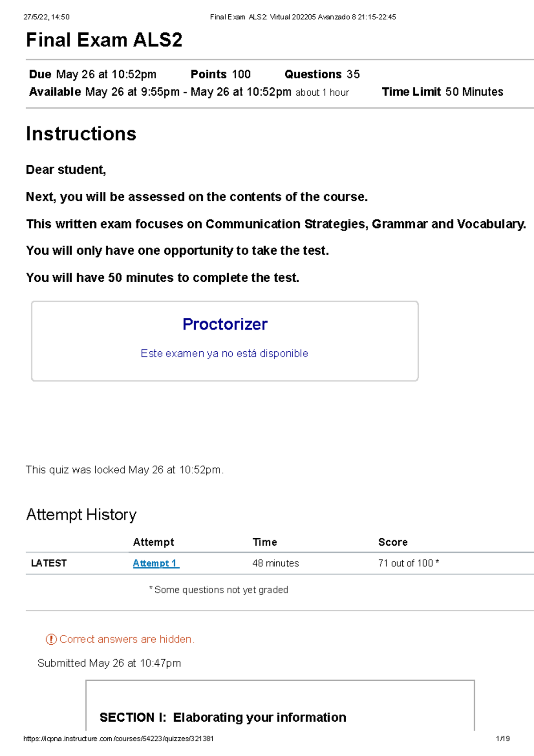Screen dimensions: 534x756
Task: Click the Attempt column header
Action: tap(154, 542)
